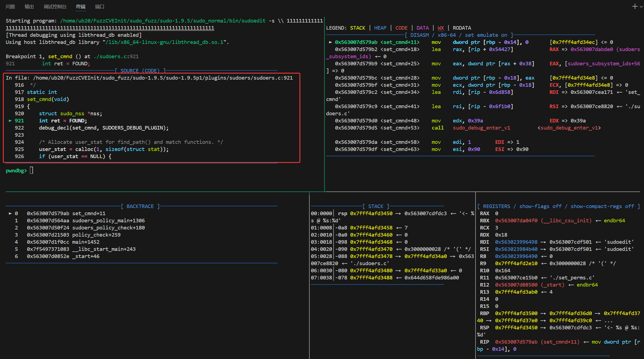Select sudoers_policy_main+1306 backtrace frame
The width and height of the screenshot is (644, 359).
108,220
